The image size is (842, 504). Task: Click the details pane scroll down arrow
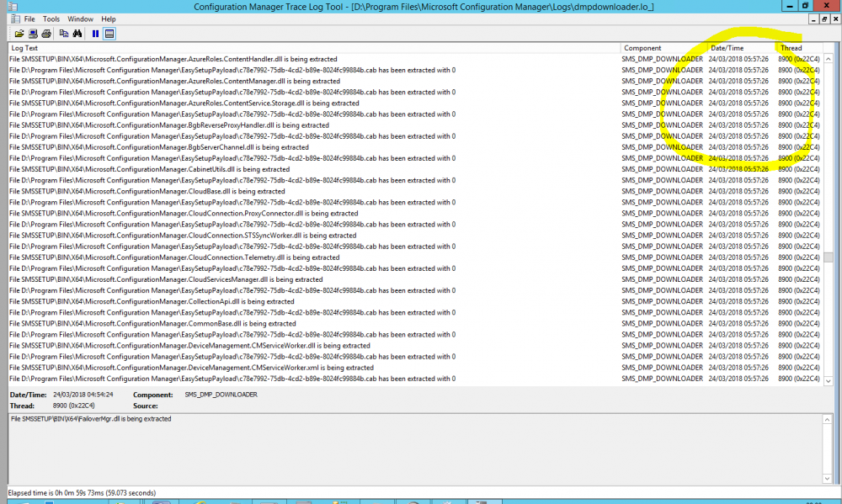point(827,478)
